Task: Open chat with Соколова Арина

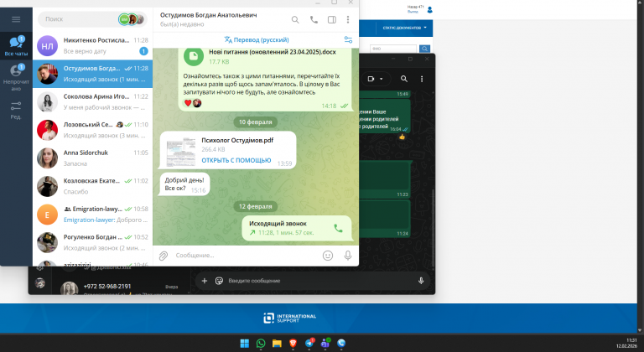Action: pos(92,102)
